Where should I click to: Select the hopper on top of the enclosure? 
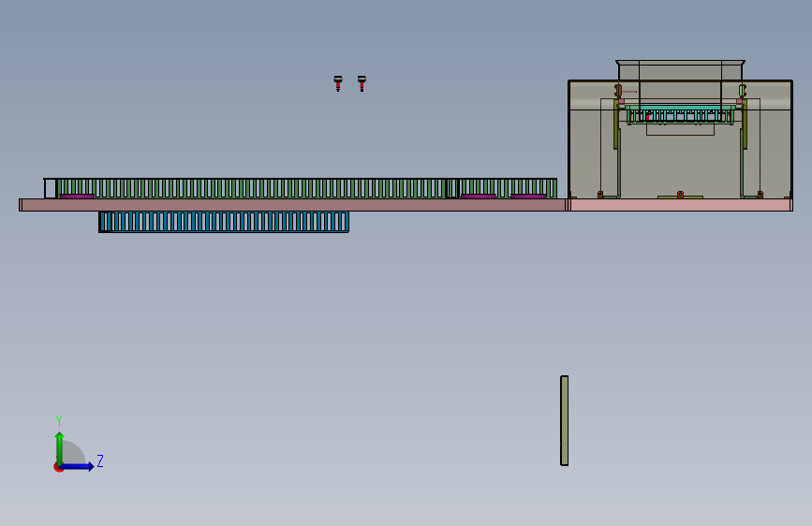pyautogui.click(x=681, y=70)
